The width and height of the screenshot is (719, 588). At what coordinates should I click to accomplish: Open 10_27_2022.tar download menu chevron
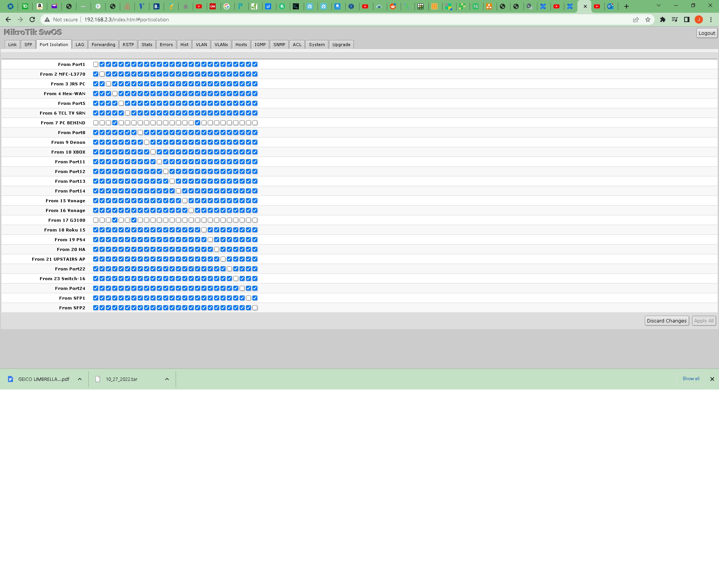click(167, 379)
